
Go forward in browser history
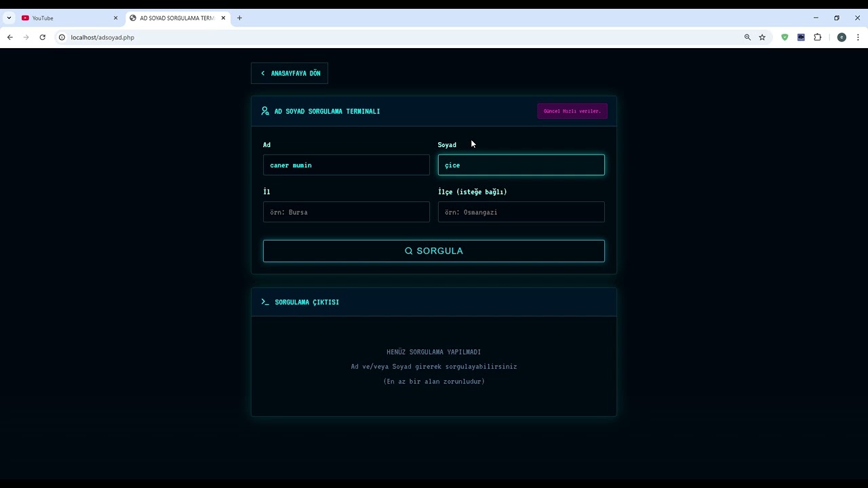[26, 37]
